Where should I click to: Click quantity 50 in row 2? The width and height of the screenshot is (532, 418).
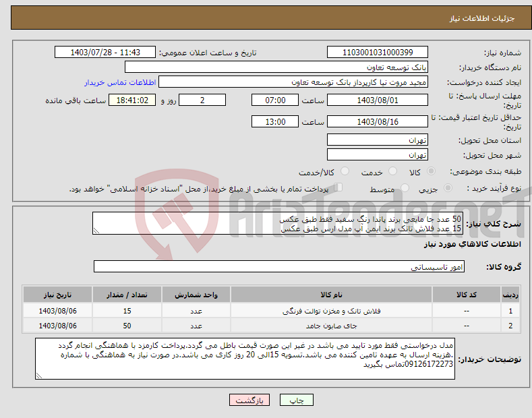(x=127, y=326)
